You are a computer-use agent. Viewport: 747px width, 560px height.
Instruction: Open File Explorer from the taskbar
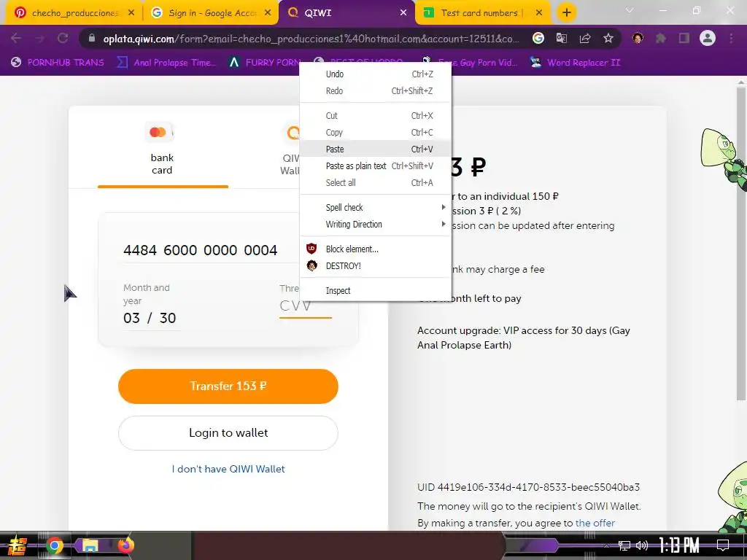90,545
